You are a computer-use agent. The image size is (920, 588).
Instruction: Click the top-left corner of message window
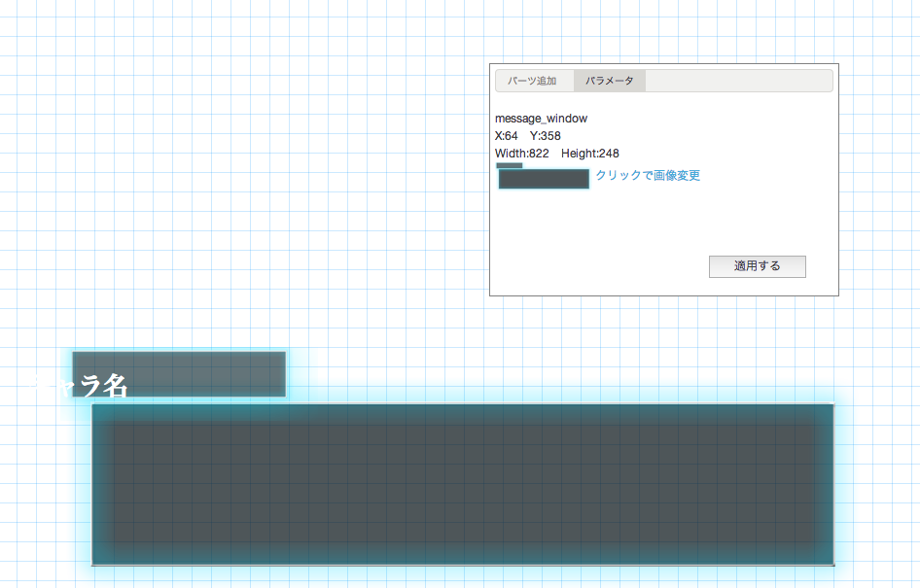(93, 405)
